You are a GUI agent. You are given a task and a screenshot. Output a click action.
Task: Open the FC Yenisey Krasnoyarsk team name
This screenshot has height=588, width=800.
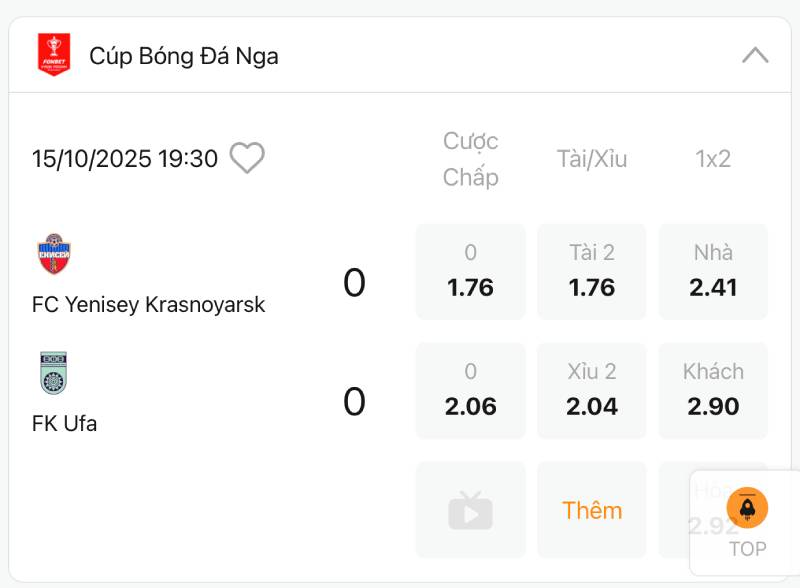click(149, 304)
